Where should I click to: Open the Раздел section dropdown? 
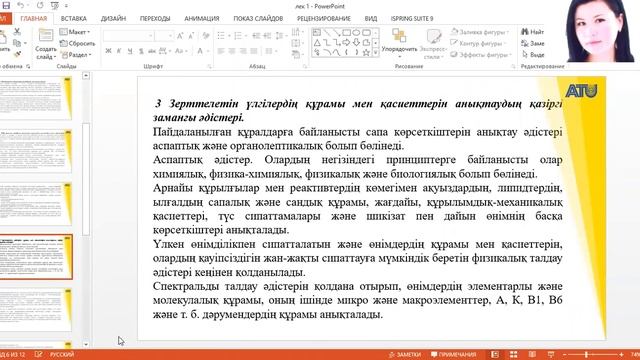76,54
